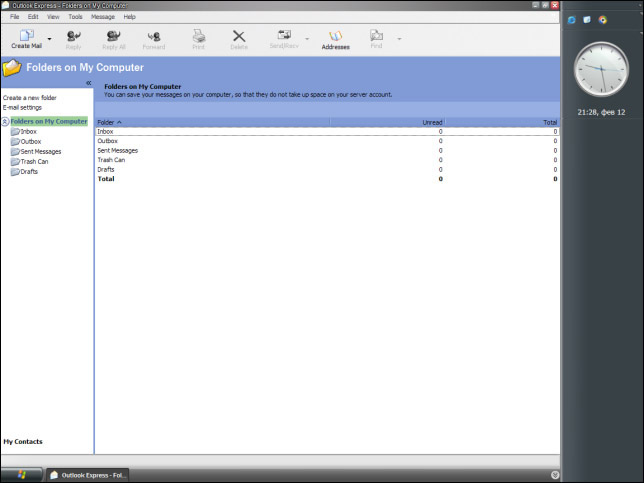The image size is (644, 483).
Task: Select Drafts folder in the tree
Action: [x=29, y=172]
